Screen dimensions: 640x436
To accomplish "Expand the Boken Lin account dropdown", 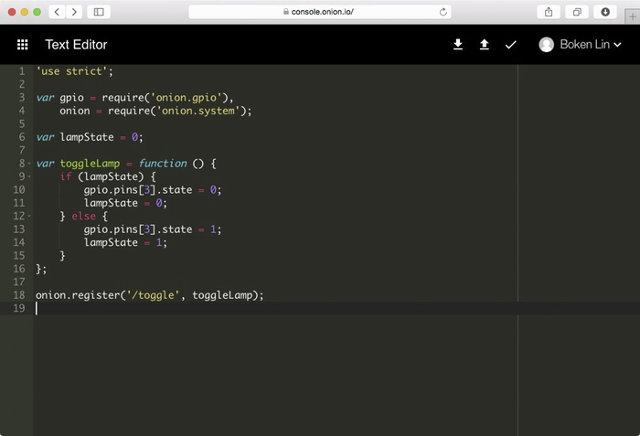I will (x=617, y=44).
